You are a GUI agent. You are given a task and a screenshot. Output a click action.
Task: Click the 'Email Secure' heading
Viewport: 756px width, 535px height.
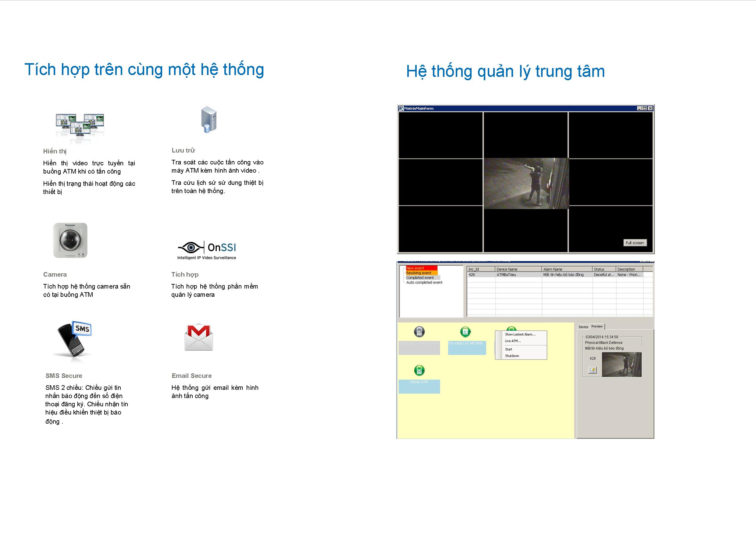pos(192,375)
